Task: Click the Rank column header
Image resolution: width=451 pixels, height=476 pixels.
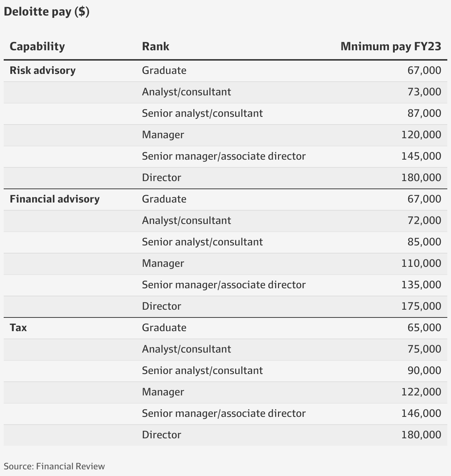Action: coord(156,47)
